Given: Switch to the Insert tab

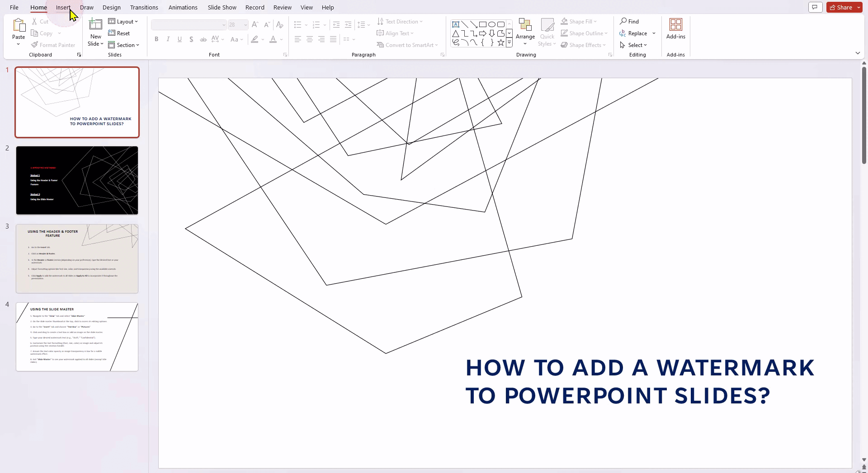Looking at the screenshot, I should [x=63, y=7].
